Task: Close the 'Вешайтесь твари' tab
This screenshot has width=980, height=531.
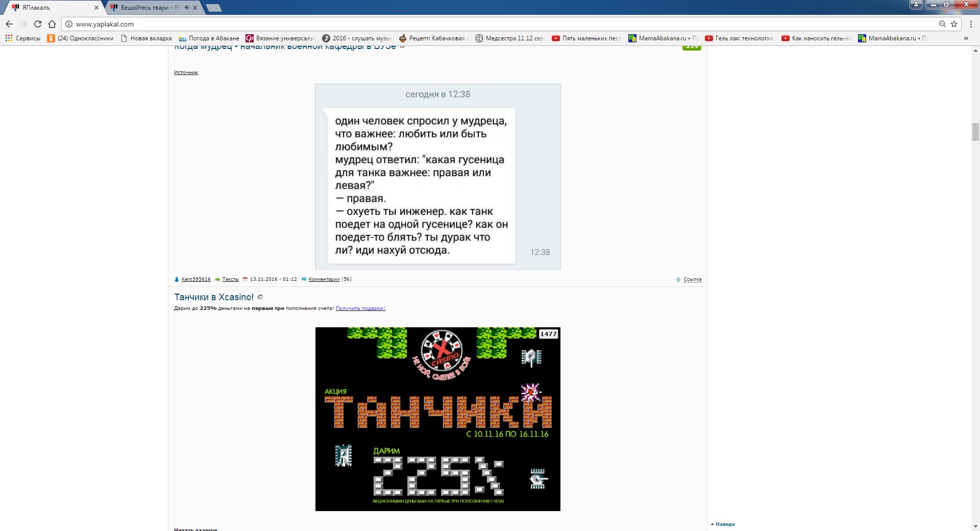Action: (x=195, y=8)
